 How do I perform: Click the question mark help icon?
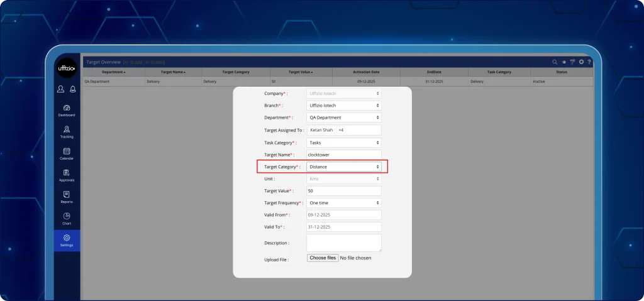pyautogui.click(x=589, y=62)
